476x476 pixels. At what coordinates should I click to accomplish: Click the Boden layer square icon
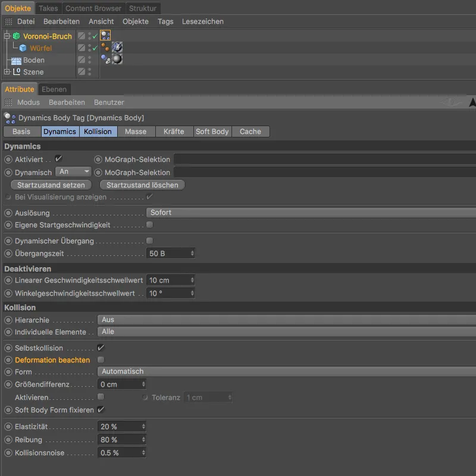[x=82, y=60]
